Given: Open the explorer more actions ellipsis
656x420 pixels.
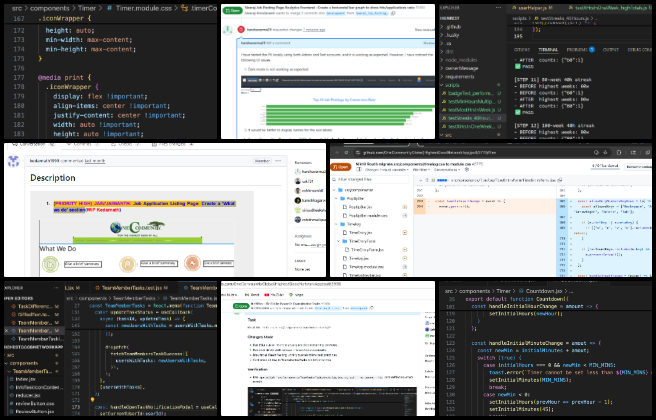Looking at the screenshot, I should [498, 8].
